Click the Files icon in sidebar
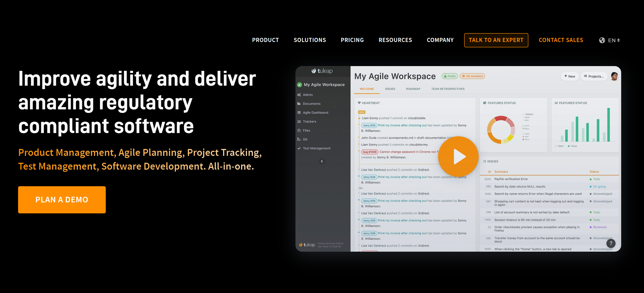The width and height of the screenshot is (644, 293). pos(299,130)
